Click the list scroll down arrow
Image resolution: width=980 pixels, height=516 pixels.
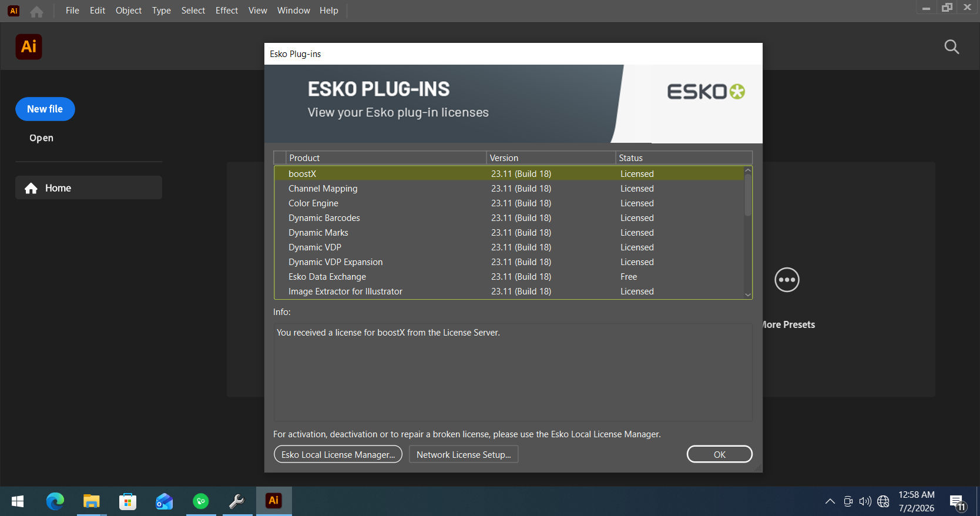click(x=748, y=295)
